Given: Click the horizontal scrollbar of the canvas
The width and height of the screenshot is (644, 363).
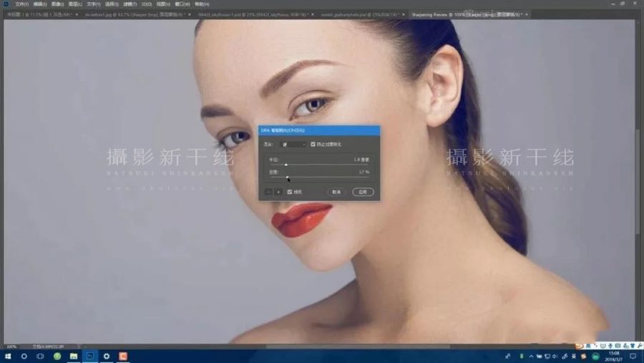Looking at the screenshot, I should coord(357,347).
